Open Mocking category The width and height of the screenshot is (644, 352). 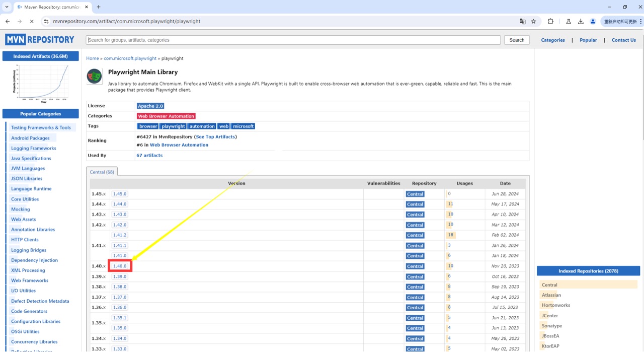pos(20,209)
